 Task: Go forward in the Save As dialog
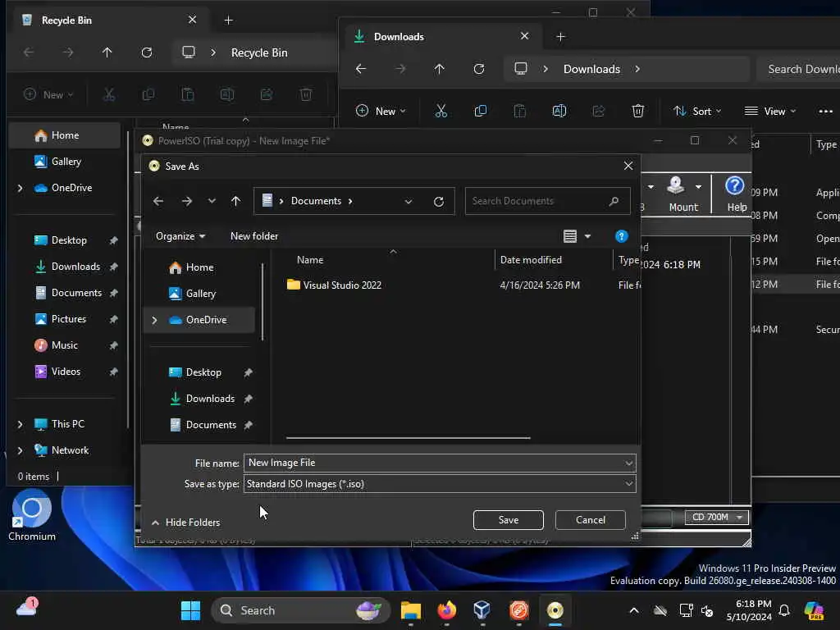pos(186,202)
